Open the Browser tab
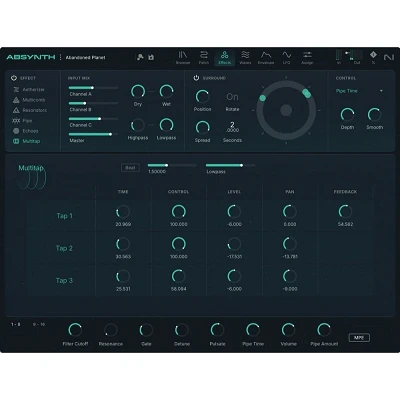The width and height of the screenshot is (400, 400). point(183,58)
